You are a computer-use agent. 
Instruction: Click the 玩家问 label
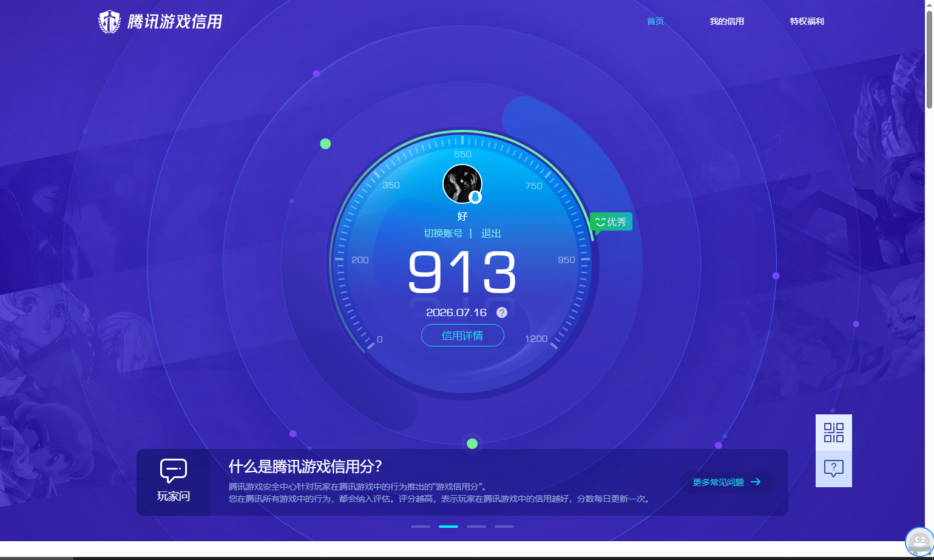click(x=174, y=496)
